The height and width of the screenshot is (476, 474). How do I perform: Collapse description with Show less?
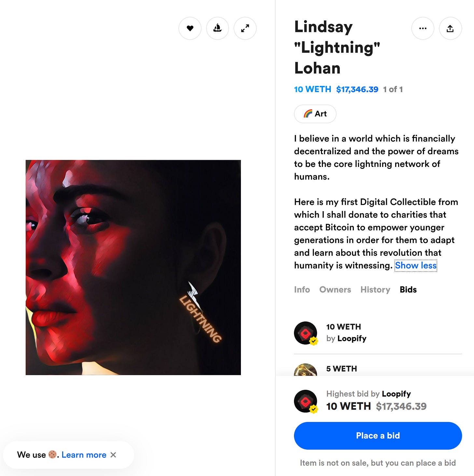coord(416,265)
